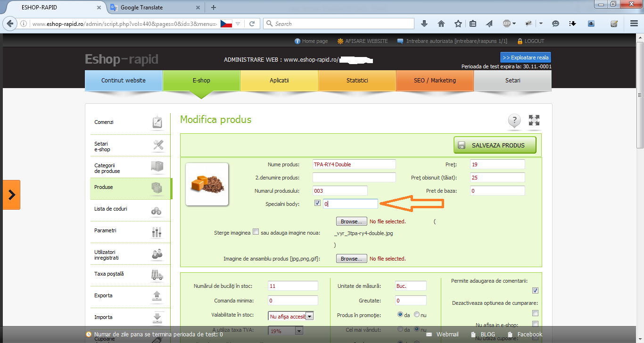Go to Firefox home icon

[x=441, y=24]
